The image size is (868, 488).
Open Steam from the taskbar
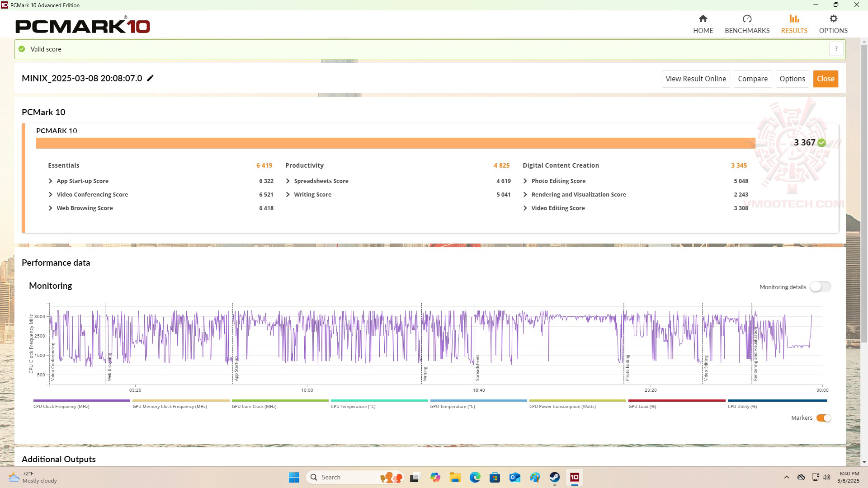coord(554,477)
